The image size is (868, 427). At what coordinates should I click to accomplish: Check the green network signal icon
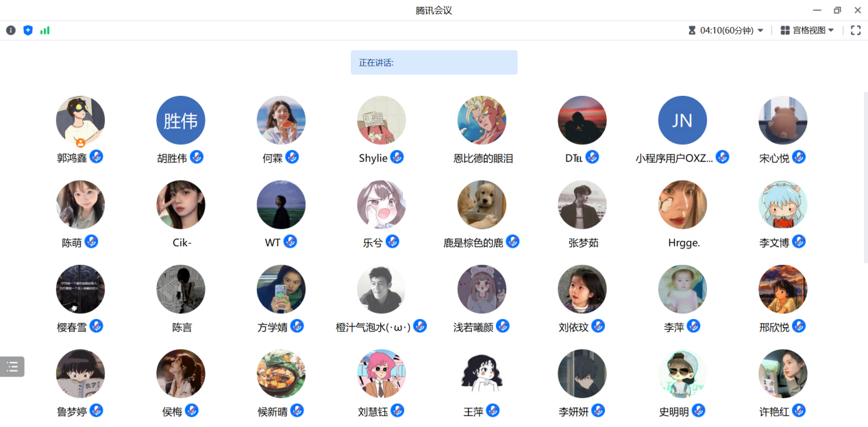[x=45, y=30]
